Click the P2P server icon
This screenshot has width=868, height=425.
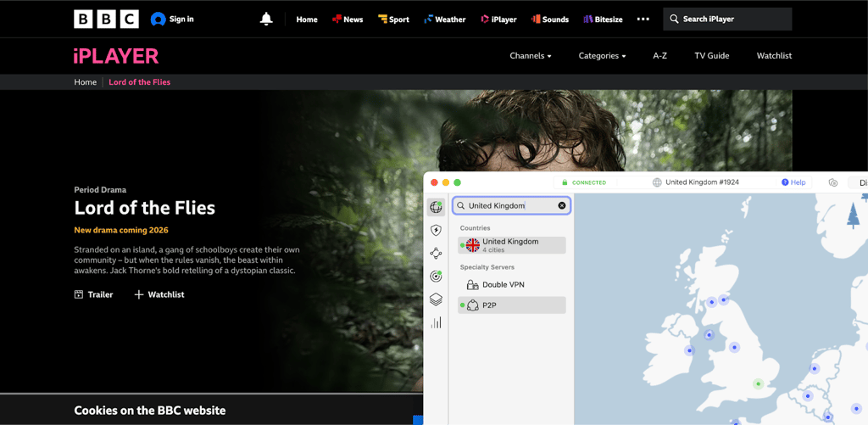[472, 305]
